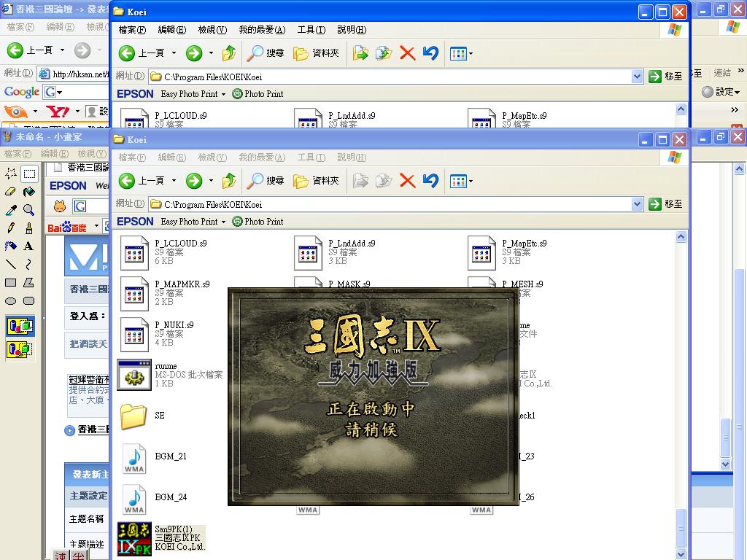Click Photo Print button in back Koei window
The height and width of the screenshot is (560, 747).
coord(258,94)
